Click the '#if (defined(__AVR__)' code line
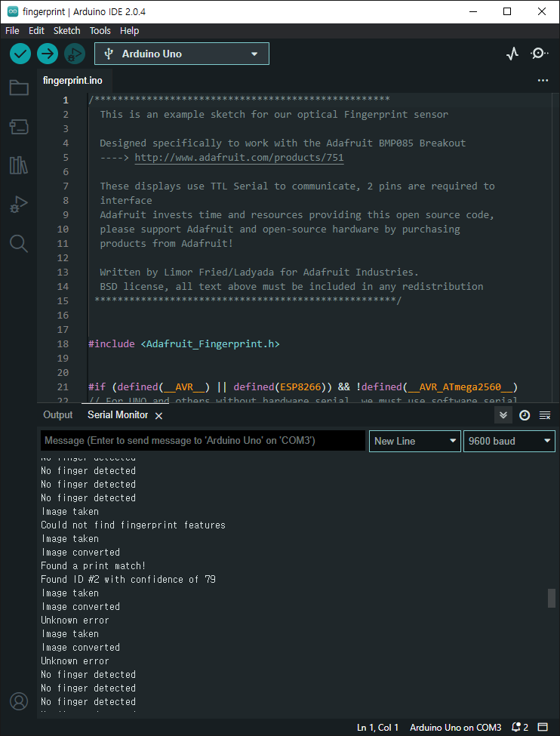The height and width of the screenshot is (736, 560). pos(303,386)
